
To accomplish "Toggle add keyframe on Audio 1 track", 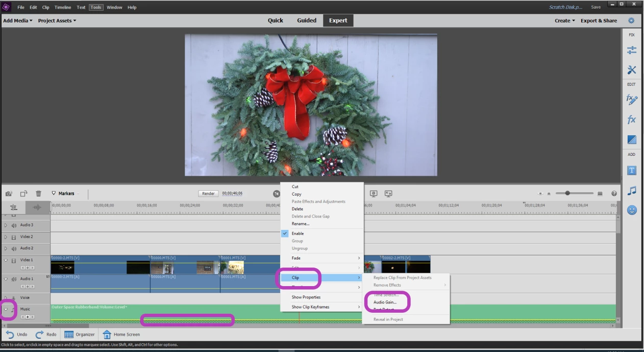I will pyautogui.click(x=28, y=287).
